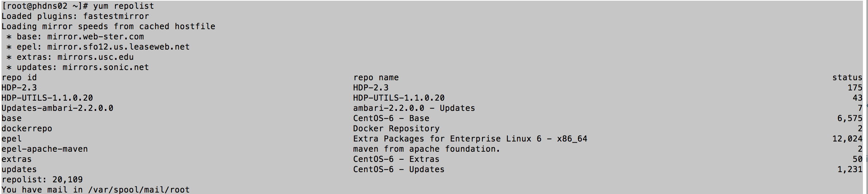
Task: Click the 'Docker Repository' repo name
Action: coord(396,129)
